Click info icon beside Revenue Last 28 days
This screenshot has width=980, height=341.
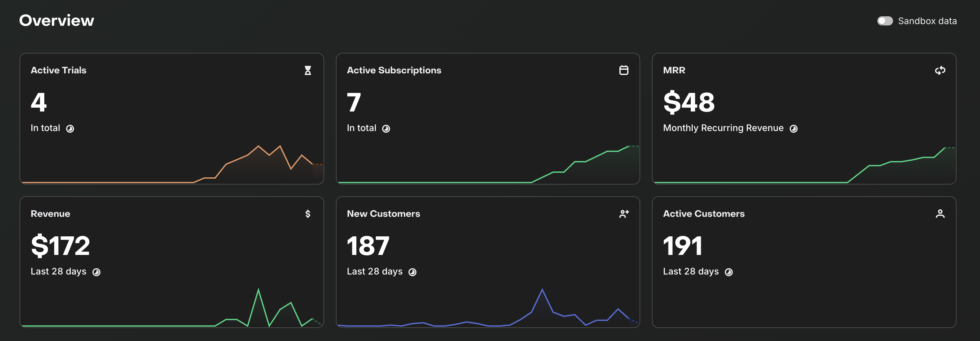pos(97,272)
